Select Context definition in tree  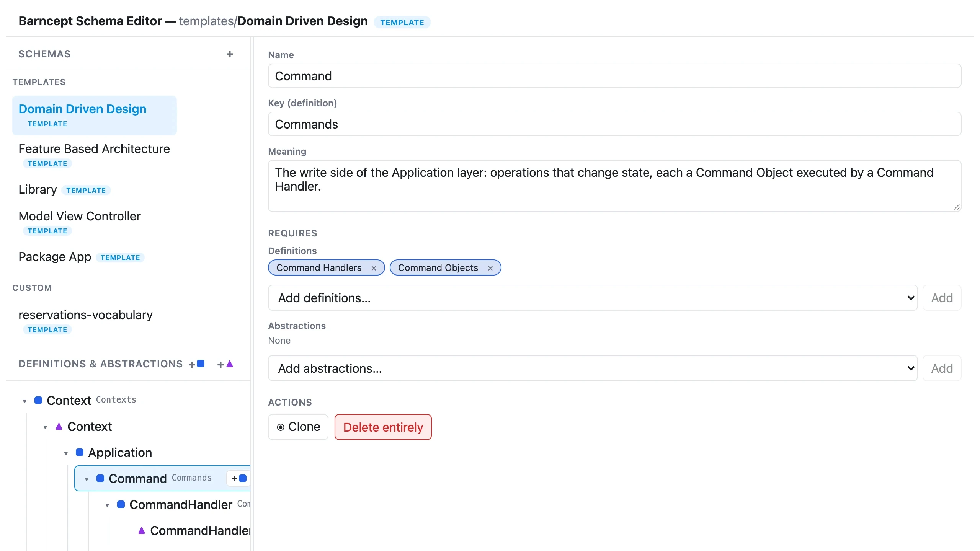(x=69, y=401)
